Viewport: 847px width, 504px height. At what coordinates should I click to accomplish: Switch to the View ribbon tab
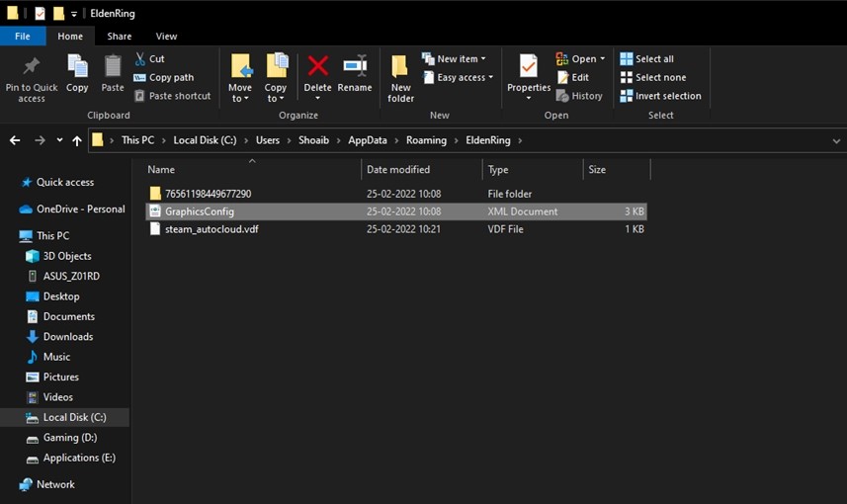click(x=166, y=37)
